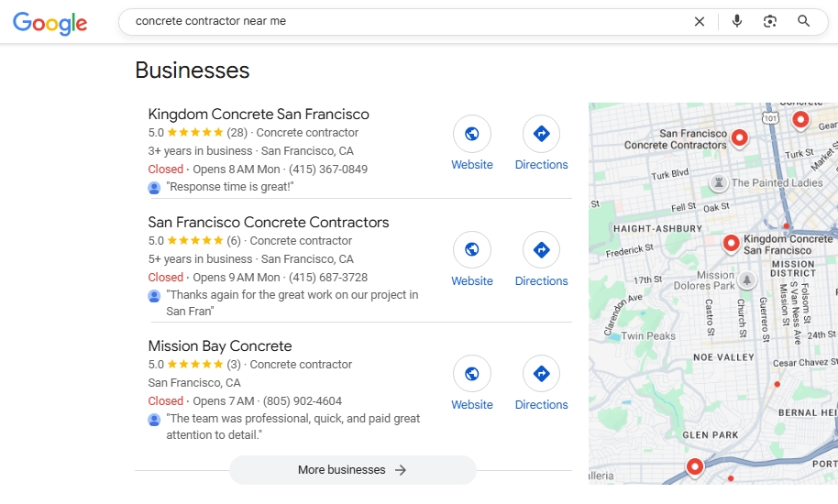Click "5+ years in business" text
The image size is (838, 504).
(x=200, y=259)
